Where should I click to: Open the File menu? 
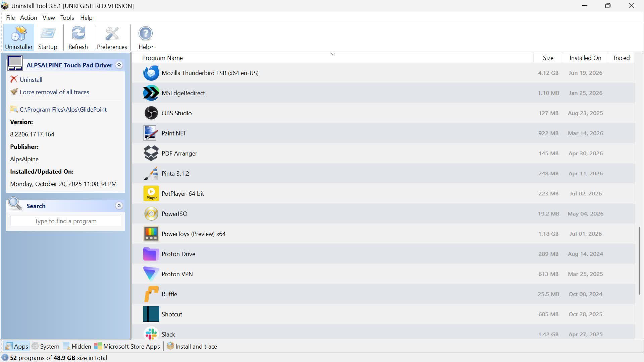point(10,17)
